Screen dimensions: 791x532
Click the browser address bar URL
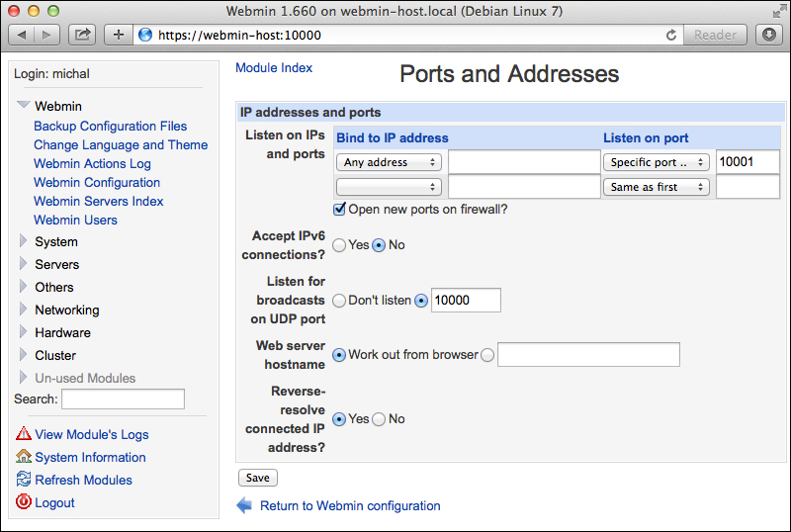point(239,35)
